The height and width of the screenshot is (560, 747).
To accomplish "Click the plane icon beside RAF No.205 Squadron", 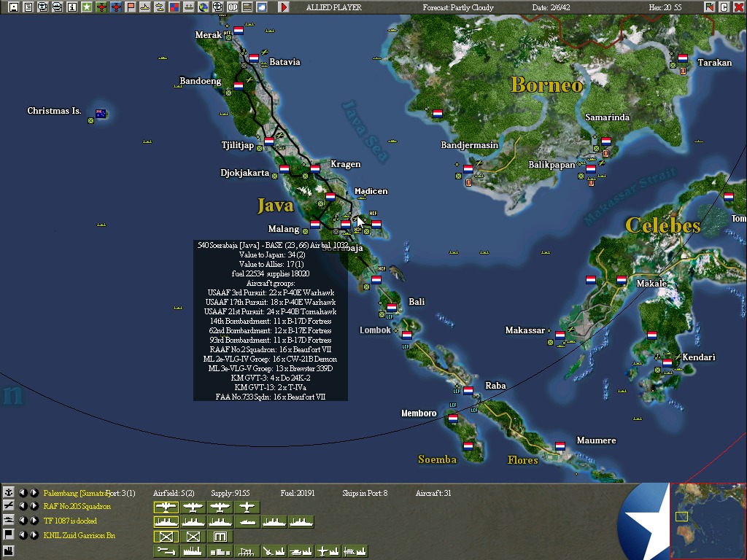I will (9, 506).
